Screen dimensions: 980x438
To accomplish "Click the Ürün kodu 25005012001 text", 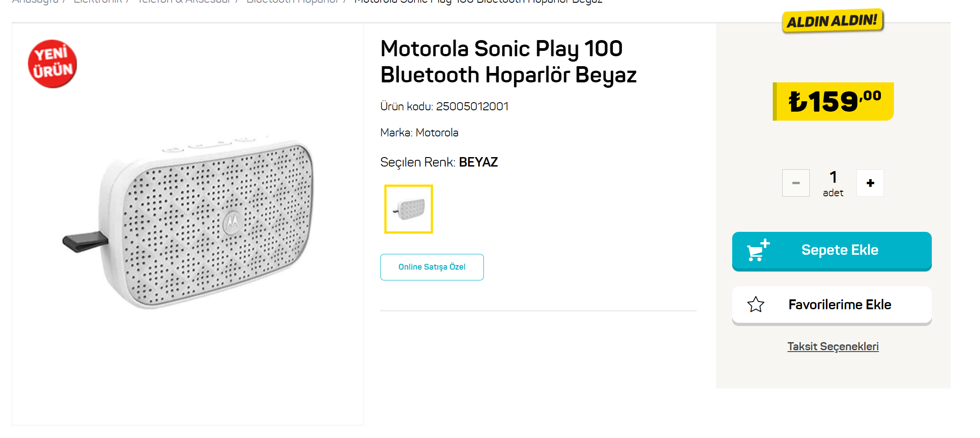I will click(444, 107).
